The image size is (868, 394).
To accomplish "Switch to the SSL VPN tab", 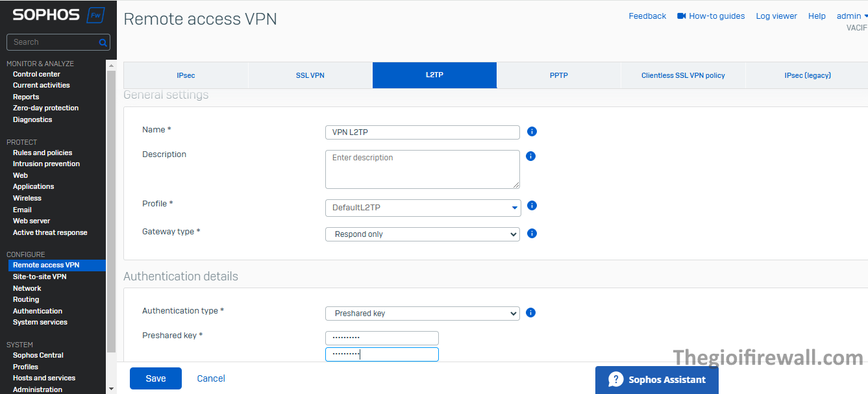I will point(310,75).
